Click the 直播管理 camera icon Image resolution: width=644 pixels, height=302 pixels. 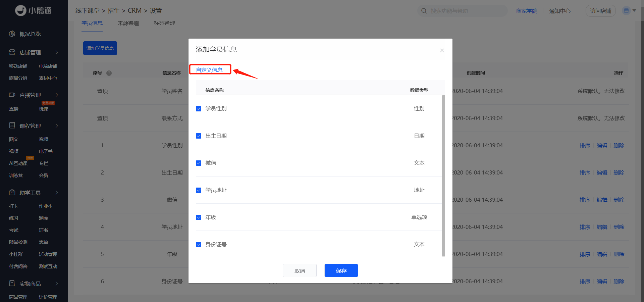tap(12, 95)
